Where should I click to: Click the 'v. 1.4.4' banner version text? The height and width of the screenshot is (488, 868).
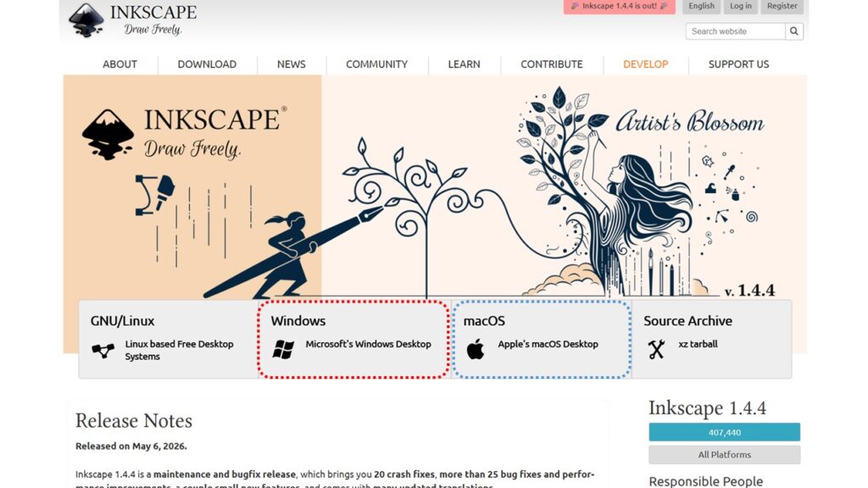pyautogui.click(x=749, y=291)
